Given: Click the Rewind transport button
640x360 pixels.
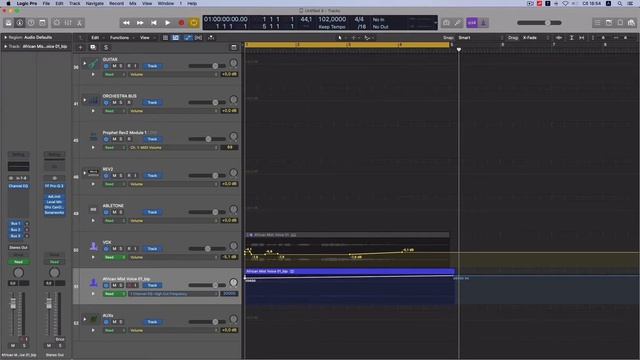Looking at the screenshot, I should pos(126,23).
